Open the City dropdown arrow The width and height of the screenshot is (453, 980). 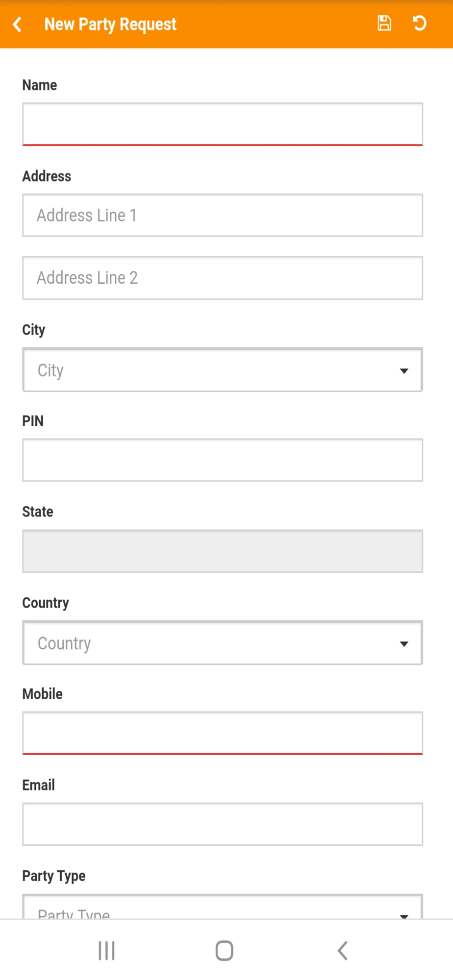(x=404, y=371)
